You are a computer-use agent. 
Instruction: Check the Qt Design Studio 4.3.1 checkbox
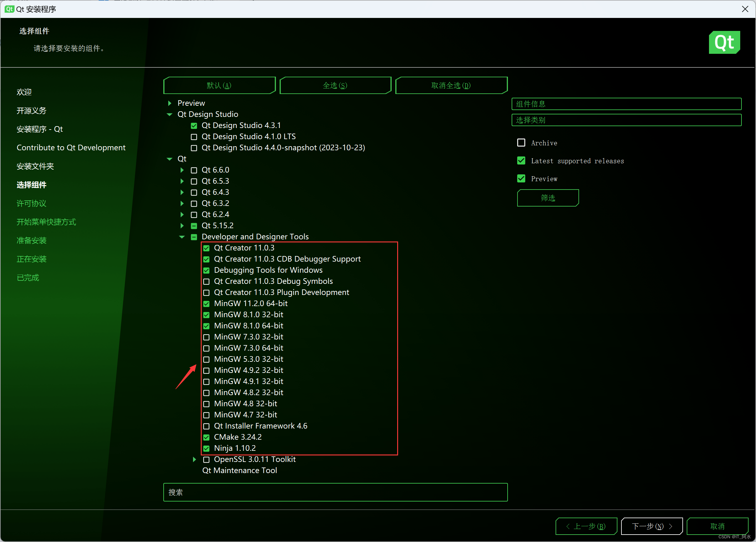point(194,126)
